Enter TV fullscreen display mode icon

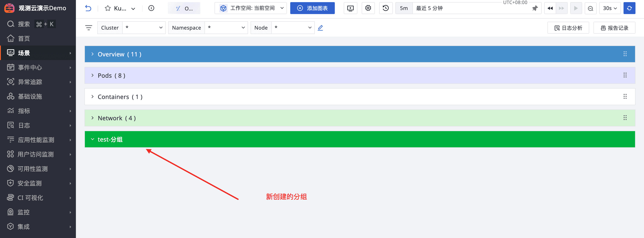(350, 8)
